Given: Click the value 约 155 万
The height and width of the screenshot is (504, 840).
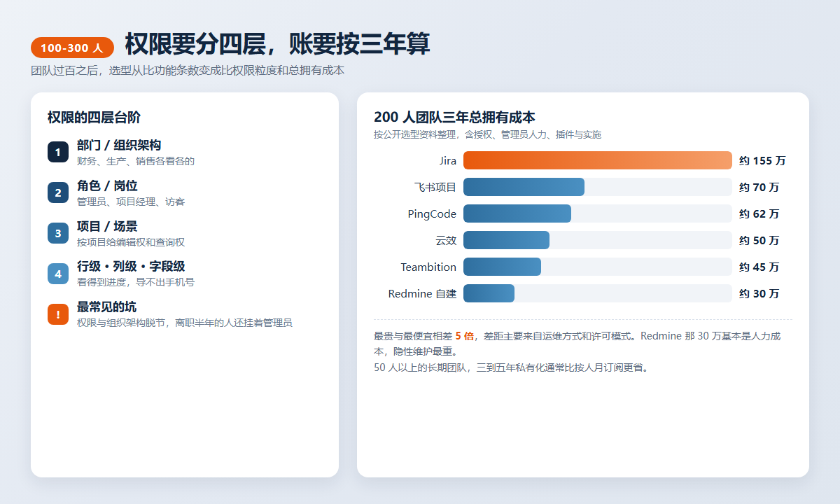Looking at the screenshot, I should [762, 161].
